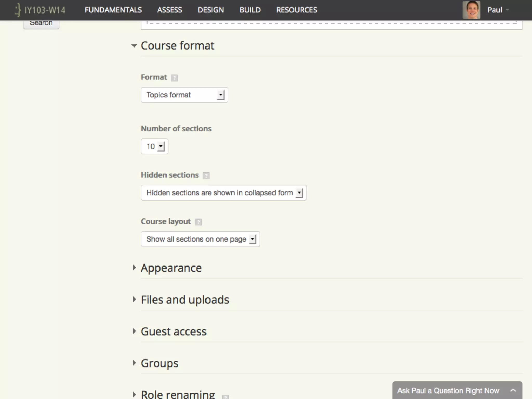The height and width of the screenshot is (399, 532).
Task: Open the RESOURCES menu
Action: [x=296, y=10]
